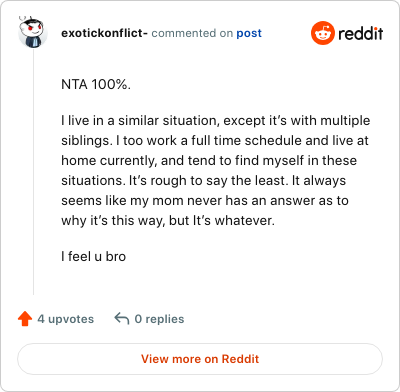Screen dimensions: 400x392
Task: Click the "I feel u bro" closing line
Action: (93, 256)
